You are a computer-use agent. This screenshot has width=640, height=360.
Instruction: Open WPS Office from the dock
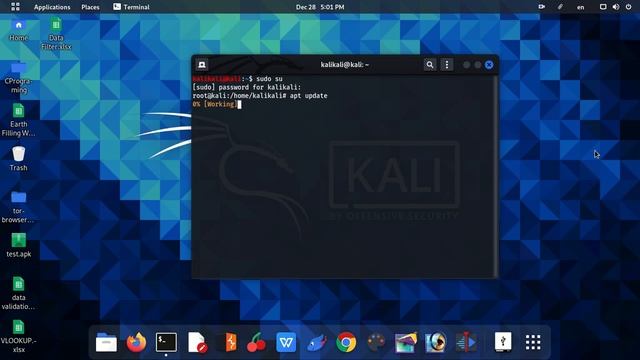coord(286,342)
